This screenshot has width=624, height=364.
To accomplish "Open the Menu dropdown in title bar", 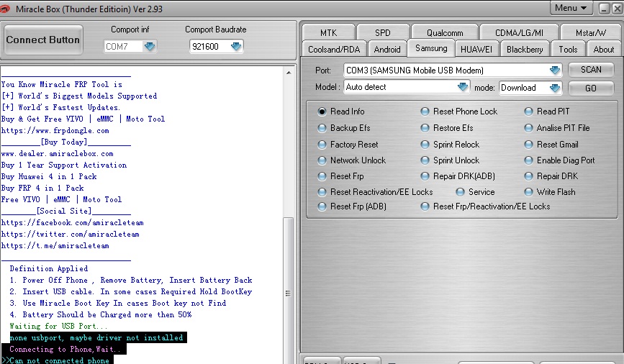I will click(571, 8).
